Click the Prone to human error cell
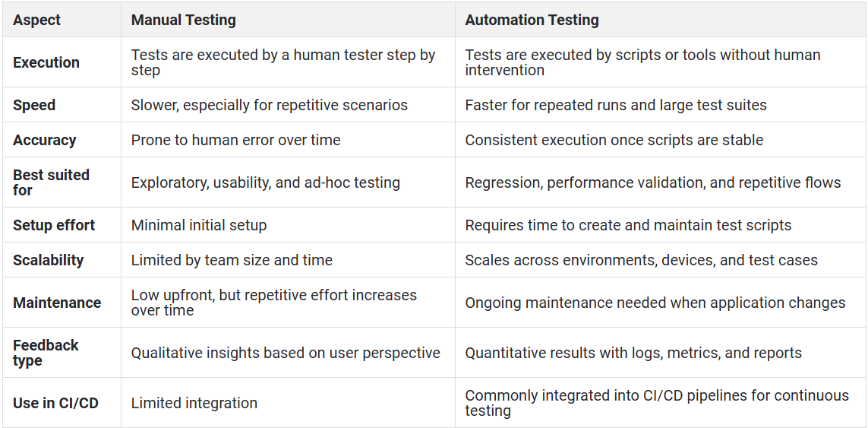The image size is (868, 428). click(x=236, y=141)
